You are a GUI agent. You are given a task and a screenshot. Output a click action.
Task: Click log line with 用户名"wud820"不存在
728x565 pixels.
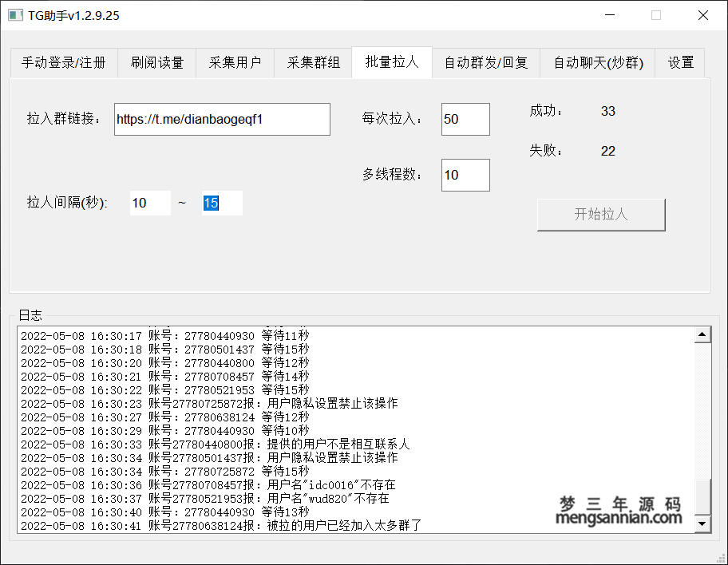204,499
